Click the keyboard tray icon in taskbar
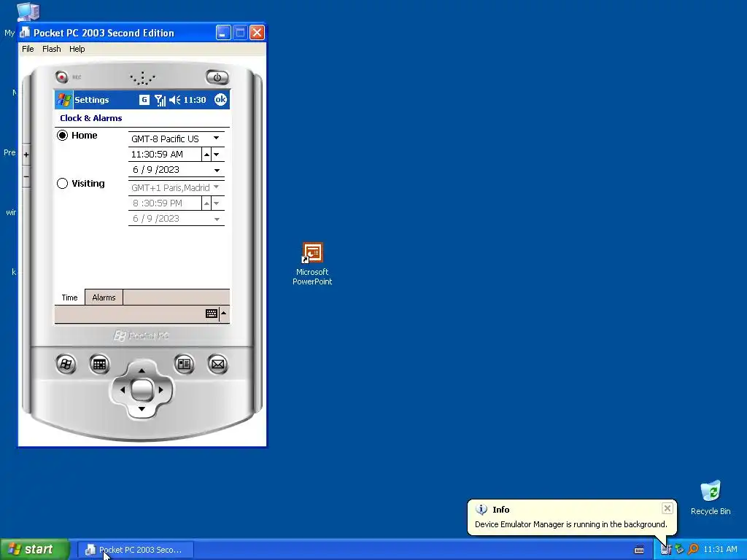The height and width of the screenshot is (560, 747). point(639,550)
